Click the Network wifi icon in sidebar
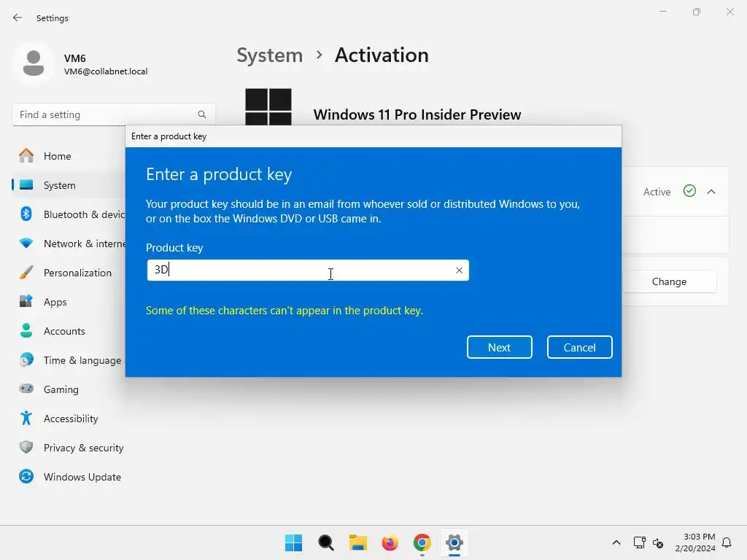The height and width of the screenshot is (560, 747). click(26, 243)
